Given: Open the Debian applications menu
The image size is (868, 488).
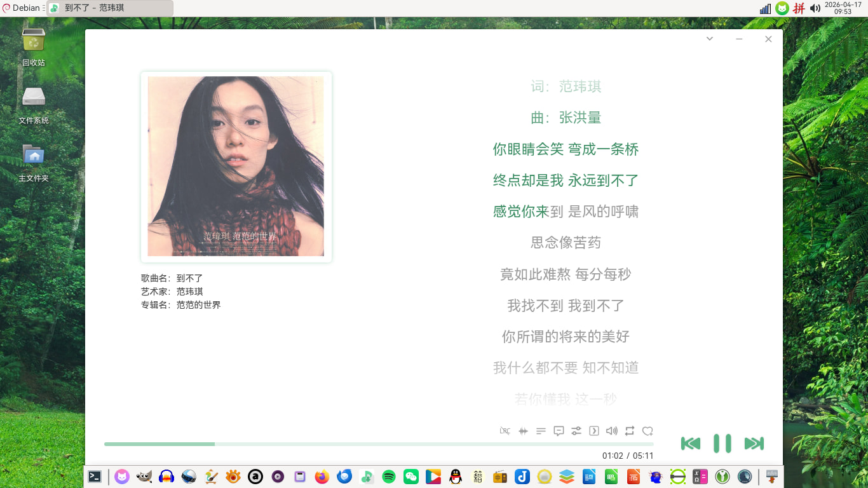Looking at the screenshot, I should (22, 8).
